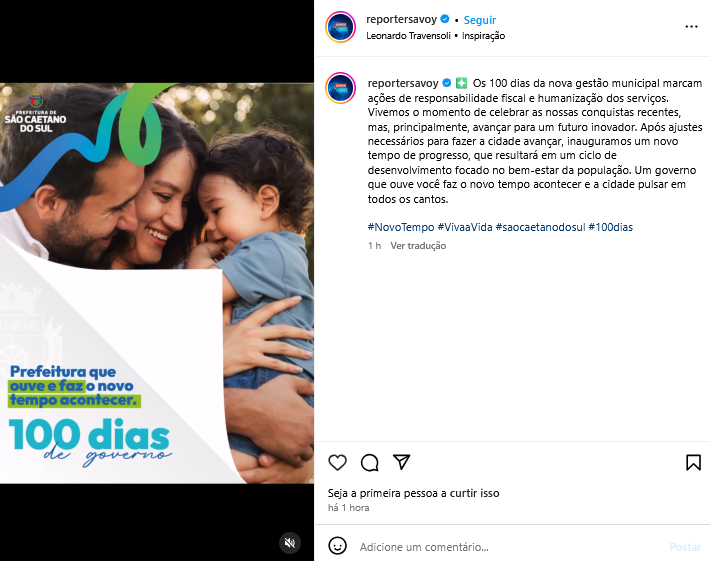
Task: Click reportersavoy username in post header
Action: (x=401, y=19)
